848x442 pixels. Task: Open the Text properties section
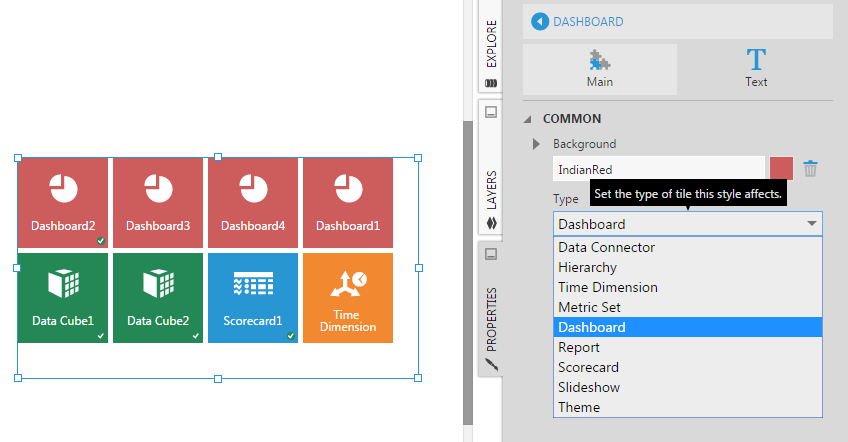click(x=755, y=69)
